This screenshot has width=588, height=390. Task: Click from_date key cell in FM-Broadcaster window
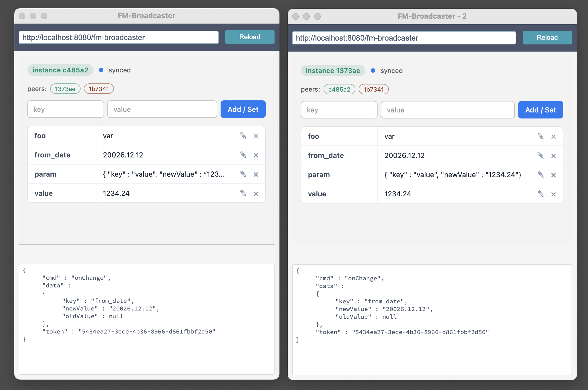click(62, 155)
